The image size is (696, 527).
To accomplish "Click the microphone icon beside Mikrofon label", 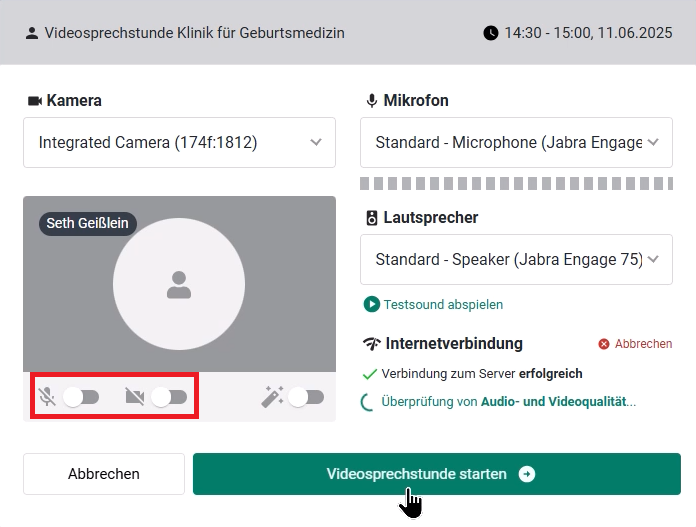I will (372, 101).
